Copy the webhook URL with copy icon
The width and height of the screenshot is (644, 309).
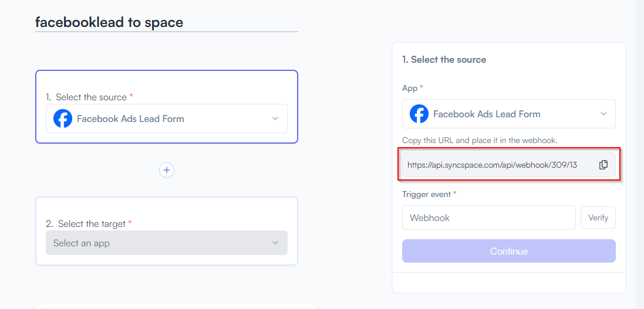click(x=603, y=165)
